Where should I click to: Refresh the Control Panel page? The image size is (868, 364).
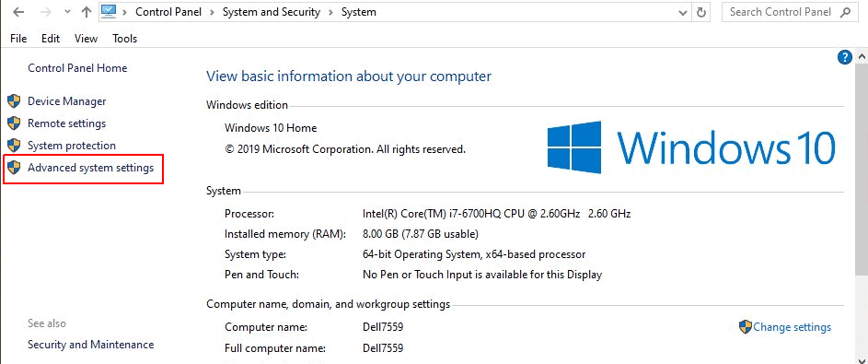pos(701,12)
